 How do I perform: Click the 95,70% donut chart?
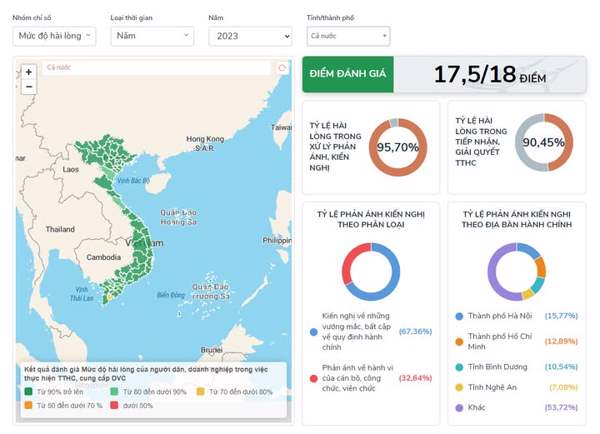coord(397,147)
